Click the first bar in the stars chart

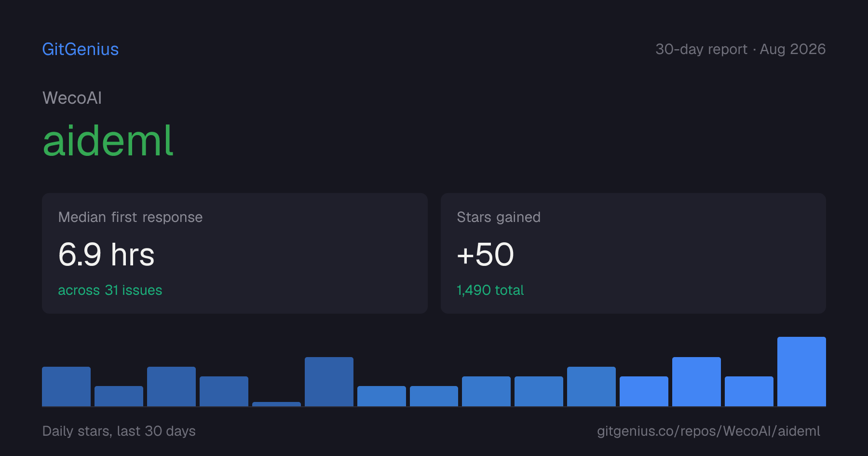(x=66, y=387)
